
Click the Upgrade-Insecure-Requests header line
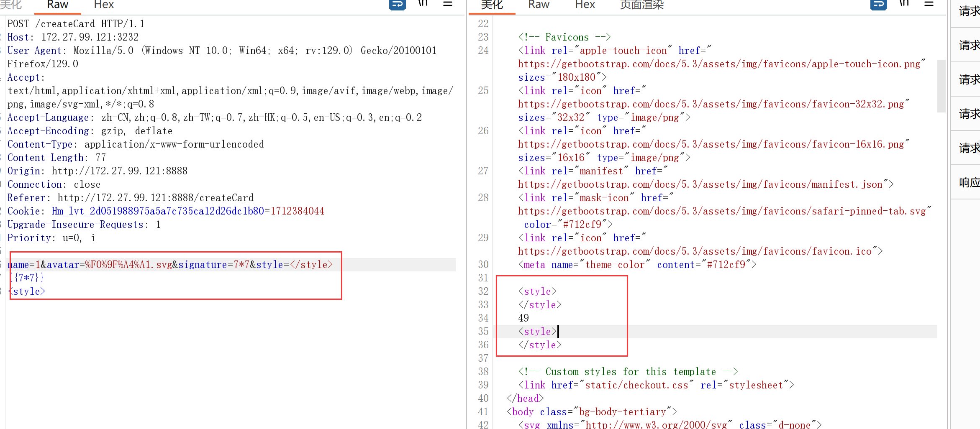[84, 225]
